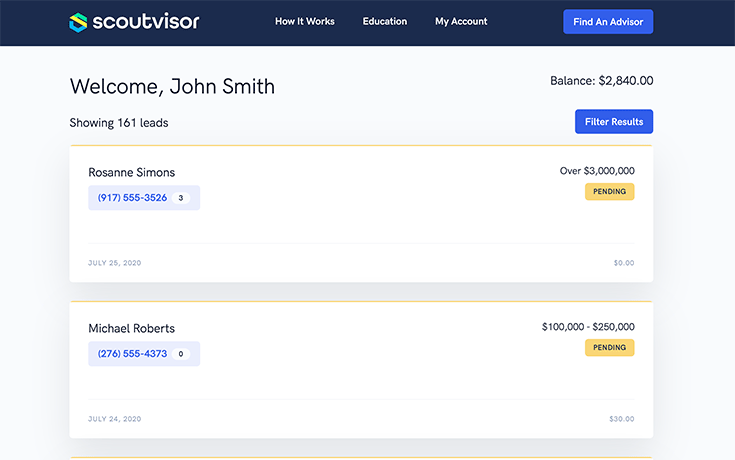
Task: Click the call count badge showing 3
Action: [181, 198]
